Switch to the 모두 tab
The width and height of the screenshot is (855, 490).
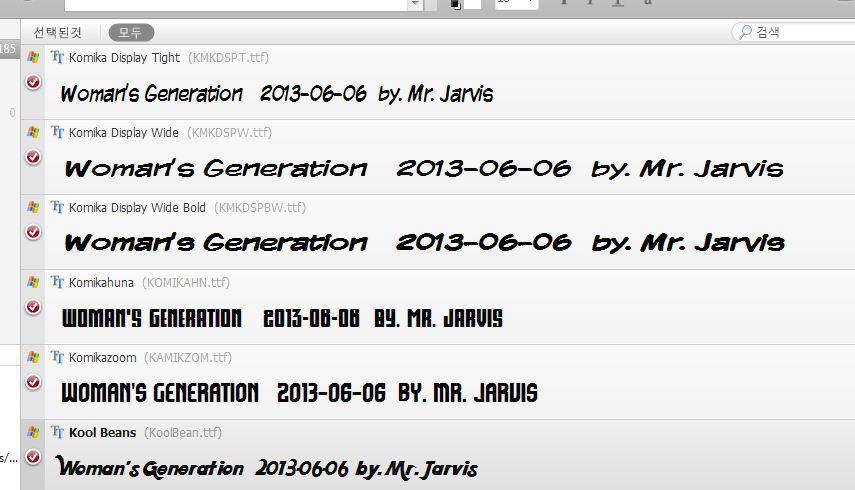click(131, 33)
